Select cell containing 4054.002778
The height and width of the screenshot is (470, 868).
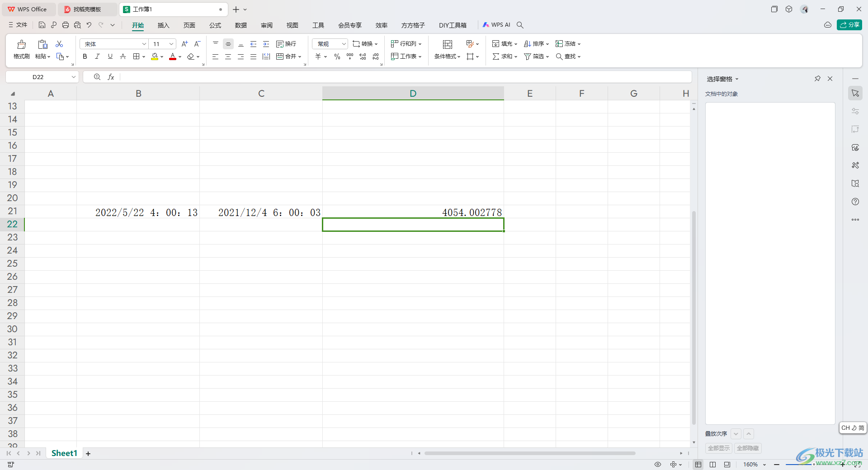[x=413, y=212]
